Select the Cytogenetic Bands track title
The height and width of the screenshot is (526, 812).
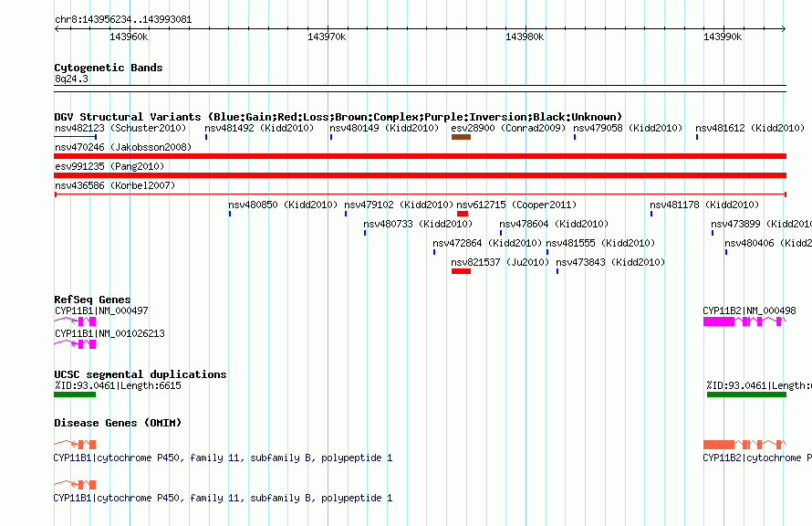[x=109, y=68]
